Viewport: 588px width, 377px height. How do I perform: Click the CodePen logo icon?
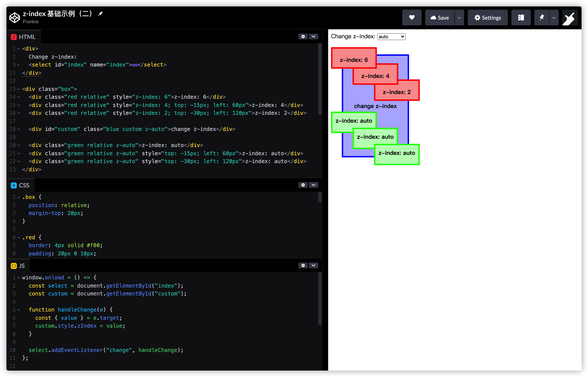pyautogui.click(x=14, y=18)
